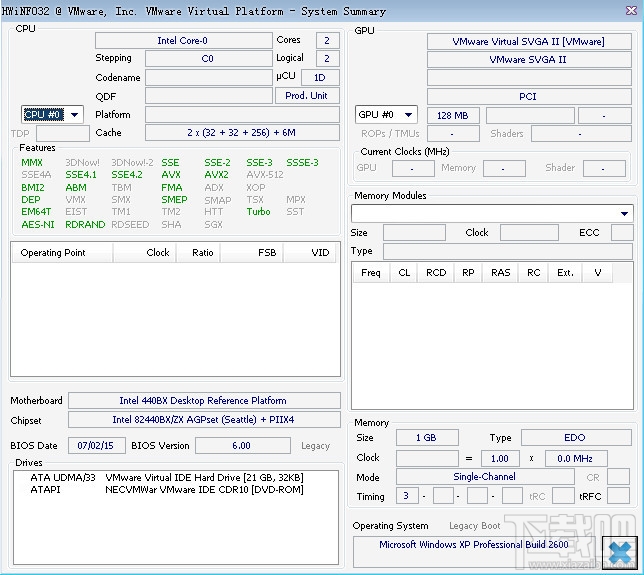Viewport: 644px width, 575px height.
Task: Click the Prod. Unit field
Action: coord(306,96)
